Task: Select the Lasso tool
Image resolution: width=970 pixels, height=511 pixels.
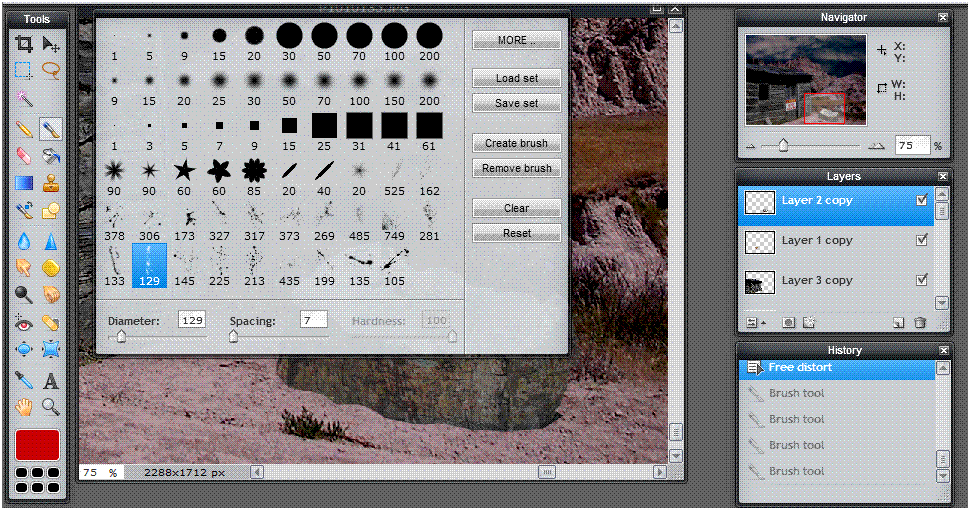Action: tap(50, 71)
